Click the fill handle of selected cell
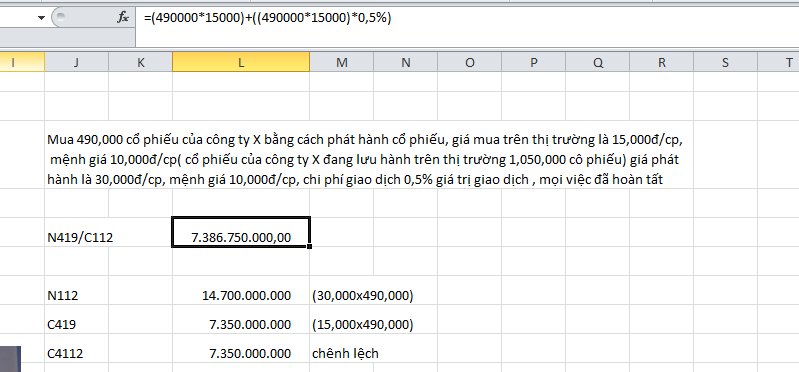 (x=309, y=247)
